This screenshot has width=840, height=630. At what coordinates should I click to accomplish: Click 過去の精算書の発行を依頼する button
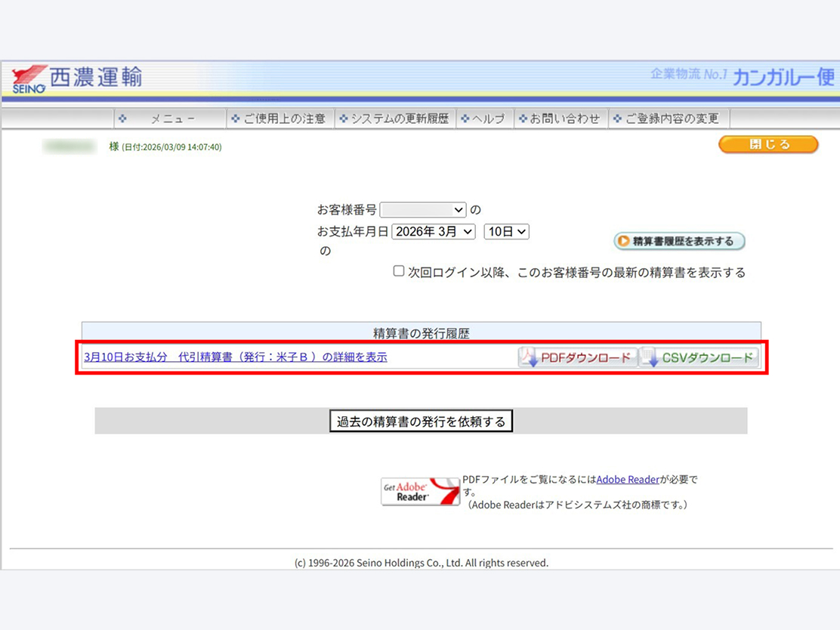[x=421, y=421]
